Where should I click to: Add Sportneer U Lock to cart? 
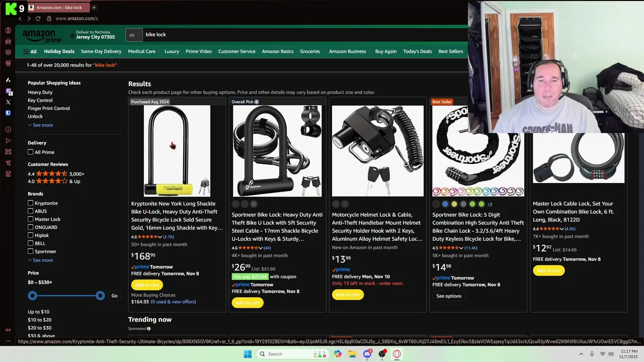(248, 303)
